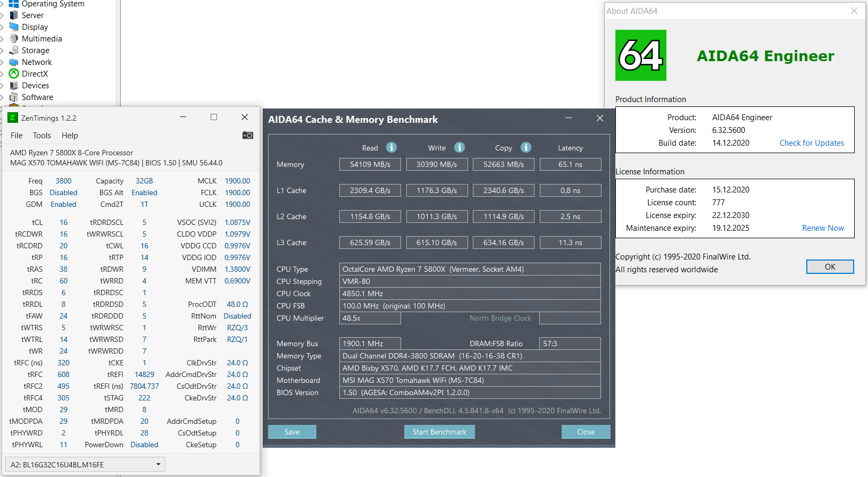
Task: Expand the Storage tree node arrow
Action: (x=2, y=51)
